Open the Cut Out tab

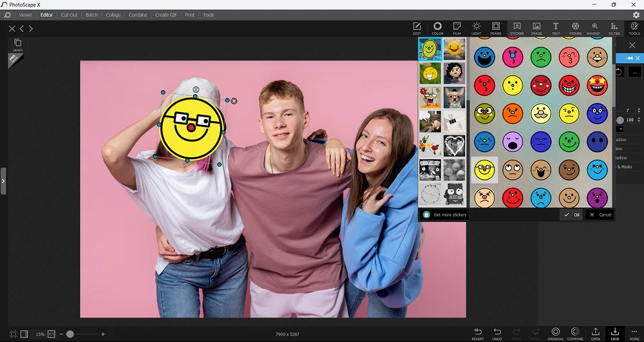69,15
